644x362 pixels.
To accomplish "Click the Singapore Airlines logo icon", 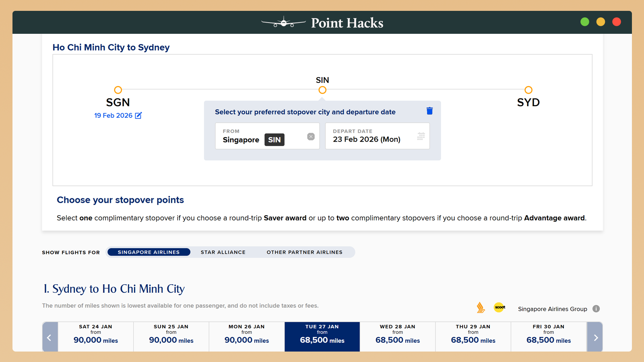I will point(481,308).
